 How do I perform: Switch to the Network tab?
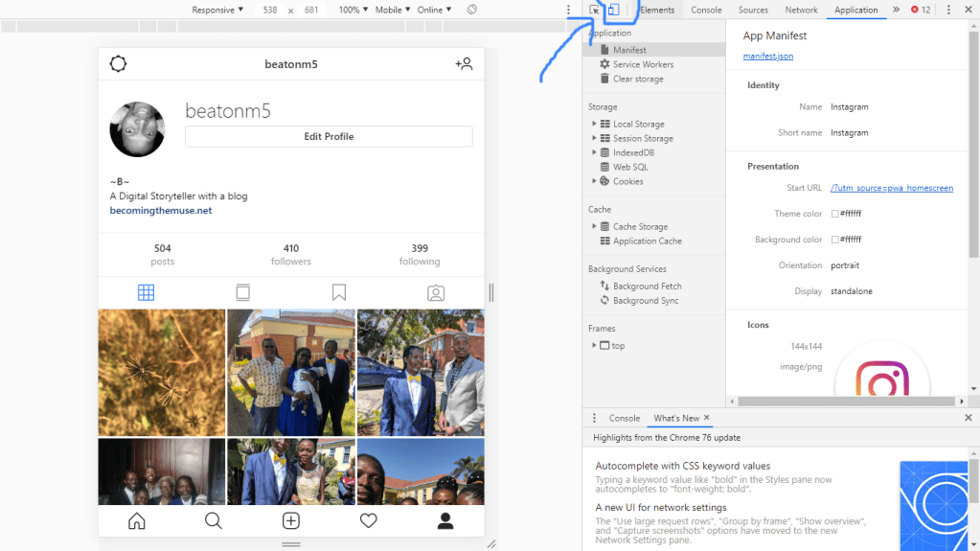(801, 10)
